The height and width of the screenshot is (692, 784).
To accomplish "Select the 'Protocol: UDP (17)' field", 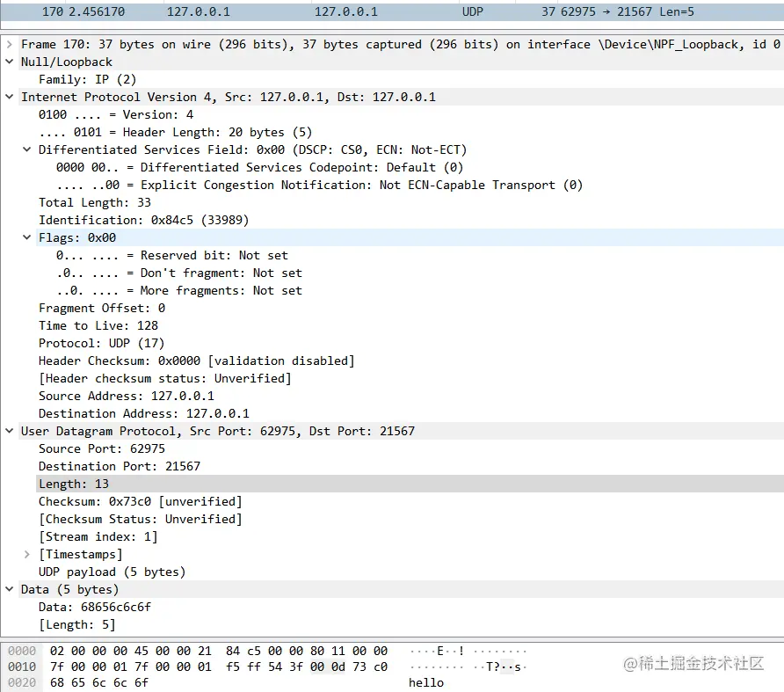I will [101, 343].
